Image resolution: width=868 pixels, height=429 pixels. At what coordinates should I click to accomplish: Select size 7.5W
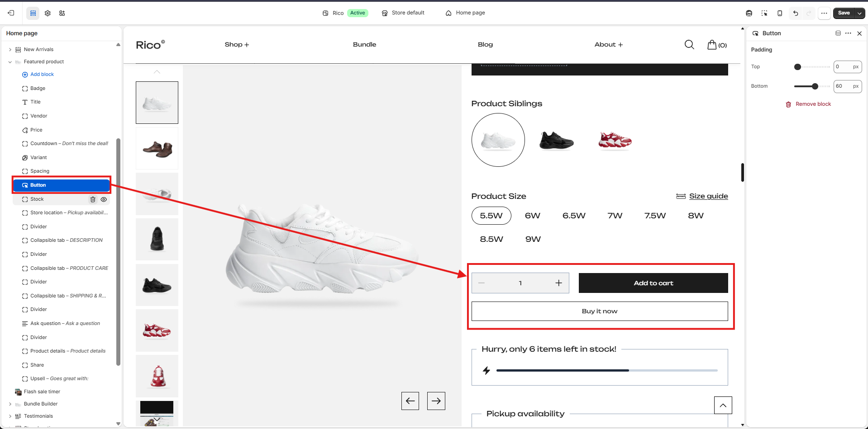[655, 216]
